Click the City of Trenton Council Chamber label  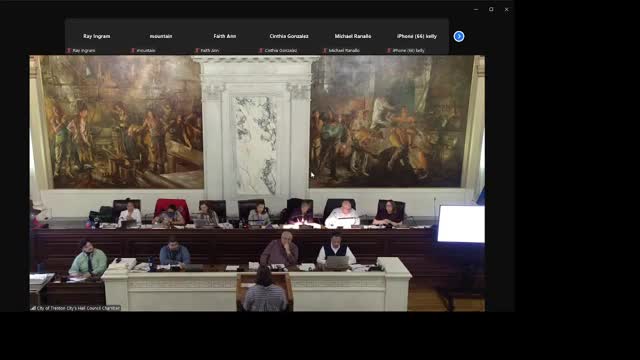tap(78, 308)
